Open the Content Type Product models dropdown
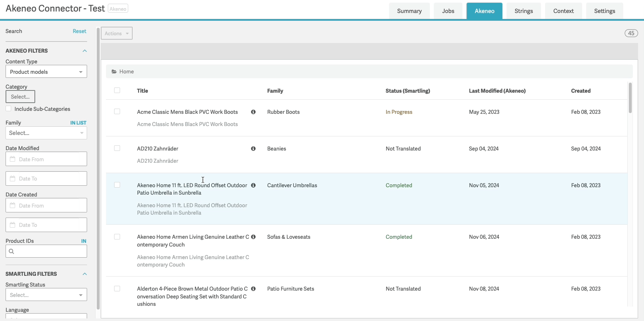The width and height of the screenshot is (644, 321). point(46,72)
